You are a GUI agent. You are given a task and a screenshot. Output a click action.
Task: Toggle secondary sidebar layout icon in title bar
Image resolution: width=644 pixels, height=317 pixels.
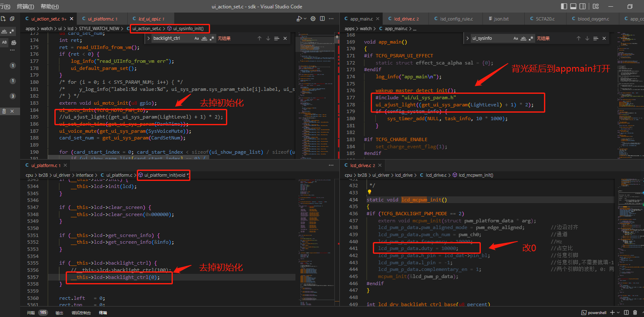[x=582, y=6]
